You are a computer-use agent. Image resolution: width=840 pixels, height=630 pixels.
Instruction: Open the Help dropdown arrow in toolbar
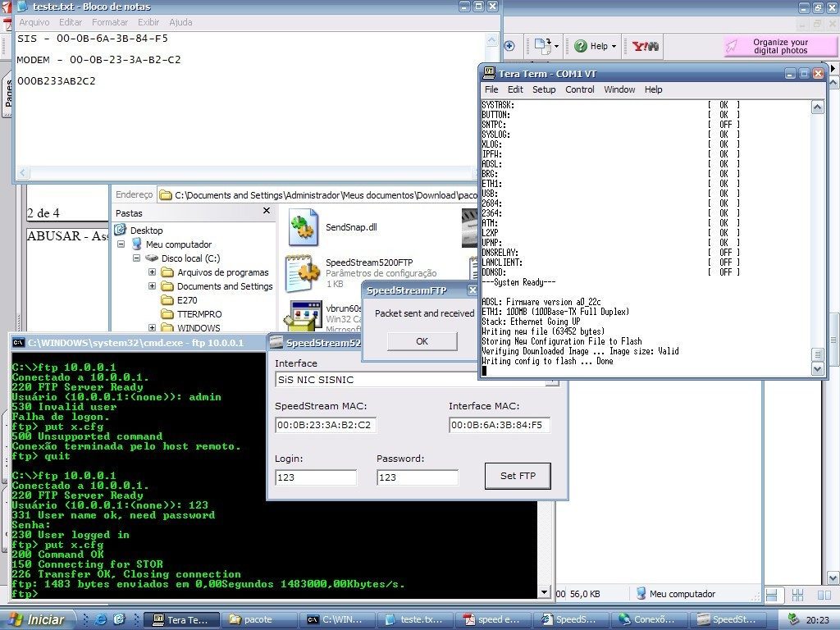[x=614, y=47]
